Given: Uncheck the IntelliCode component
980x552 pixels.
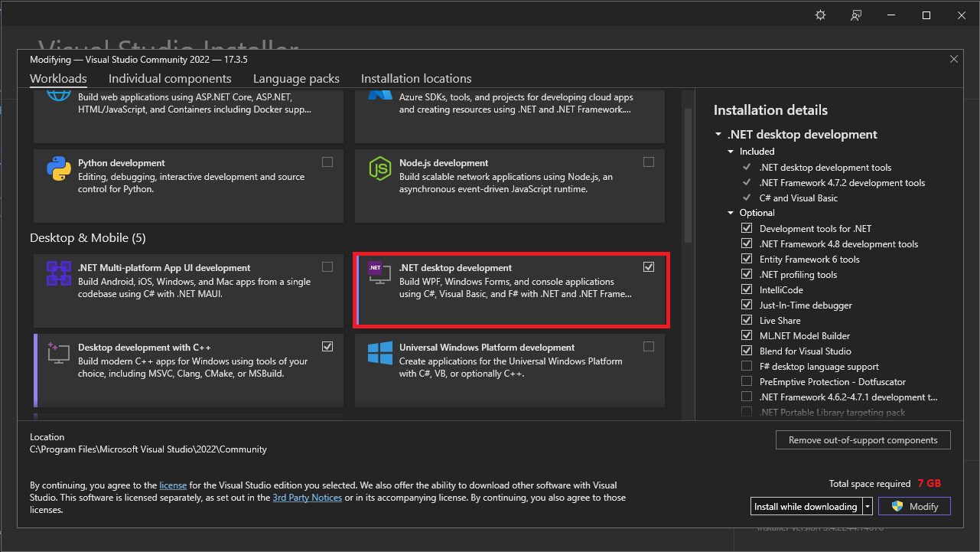Looking at the screenshot, I should click(x=747, y=290).
